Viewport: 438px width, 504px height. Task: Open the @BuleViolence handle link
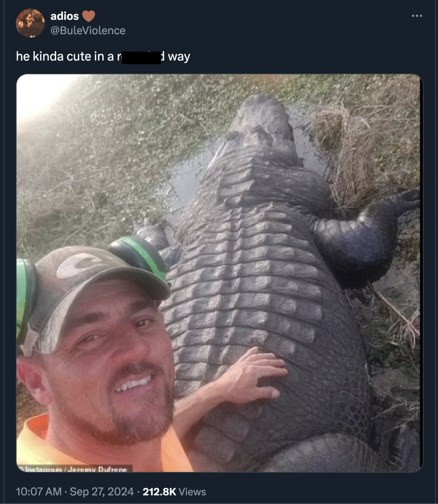click(88, 31)
